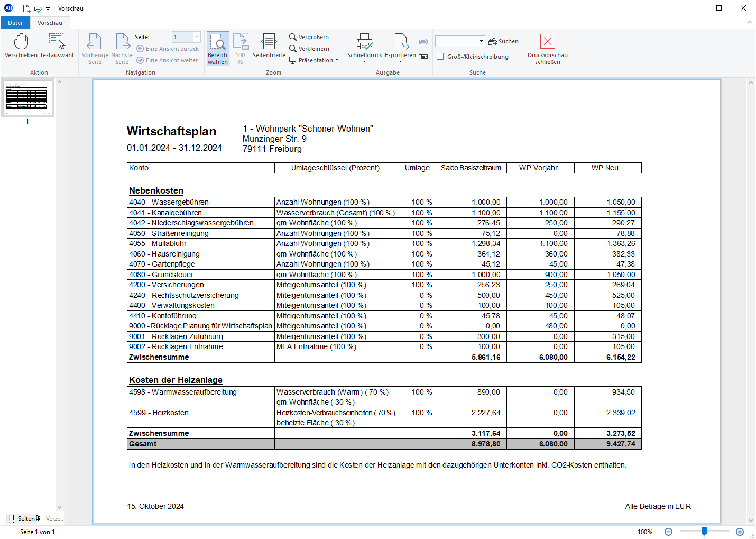Click the Wirtschaftsplan title
This screenshot has width=756, height=539.
[x=171, y=131]
